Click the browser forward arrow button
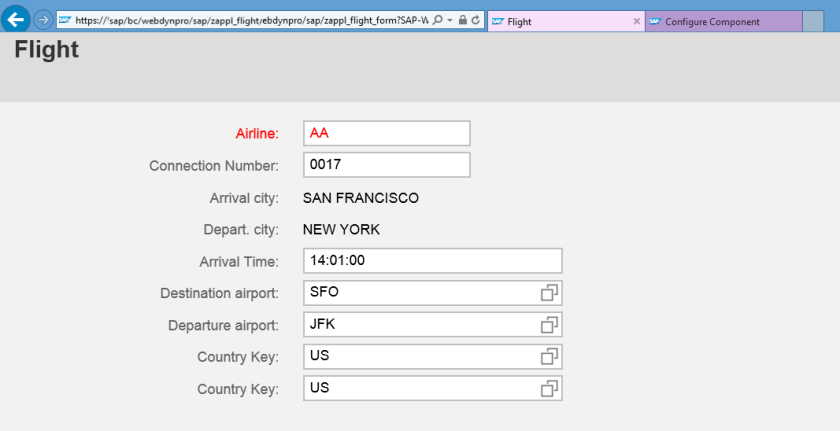840x431 pixels. pyautogui.click(x=43, y=20)
